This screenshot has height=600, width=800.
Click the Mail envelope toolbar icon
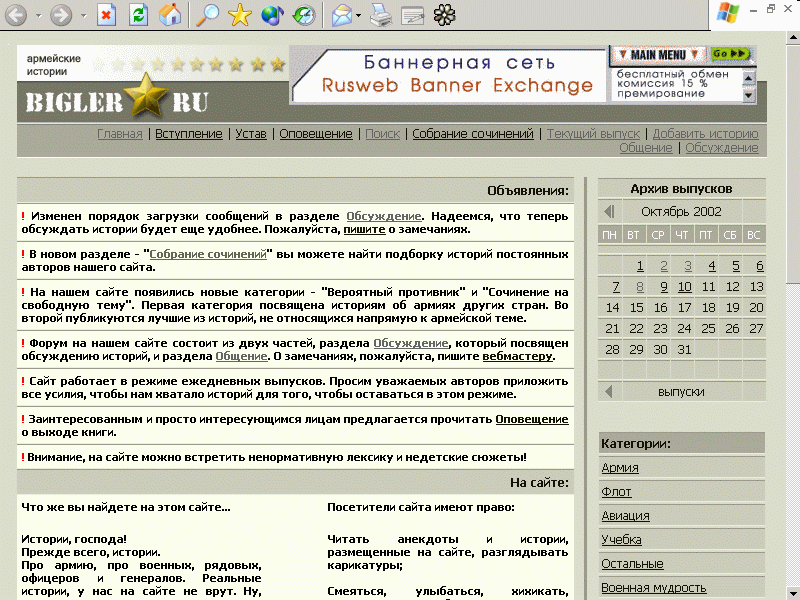342,15
